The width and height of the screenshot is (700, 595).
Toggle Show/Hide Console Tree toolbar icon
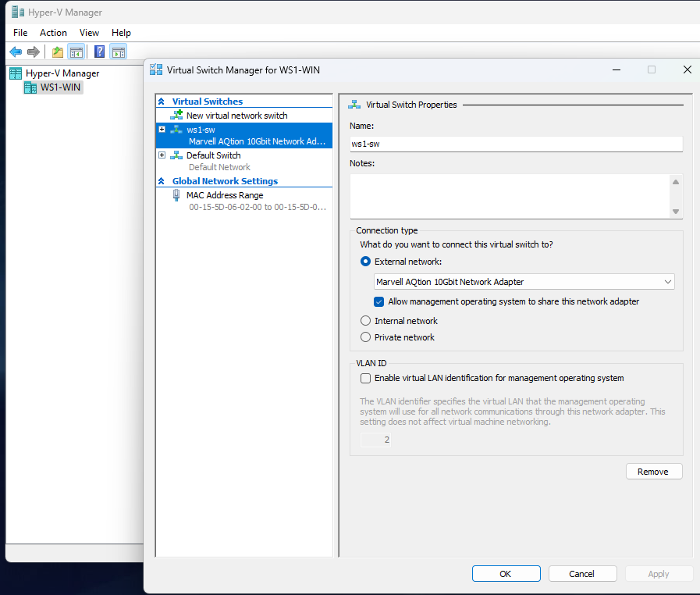pos(76,52)
